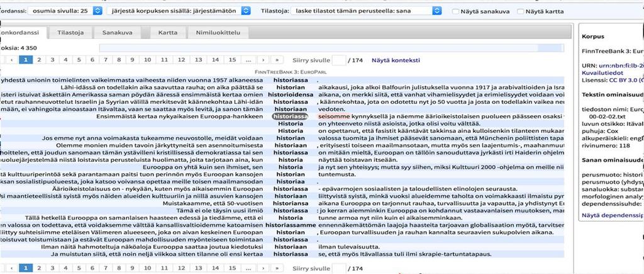This screenshot has width=644, height=274.
Task: Click 'Historia' before 'on yhteenveto niistä asioista'
Action: (291, 123)
